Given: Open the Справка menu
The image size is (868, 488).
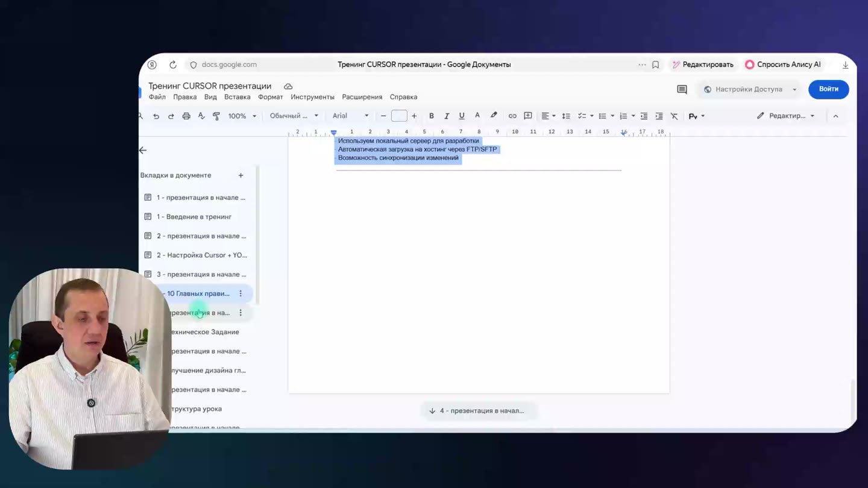Looking at the screenshot, I should 404,97.
